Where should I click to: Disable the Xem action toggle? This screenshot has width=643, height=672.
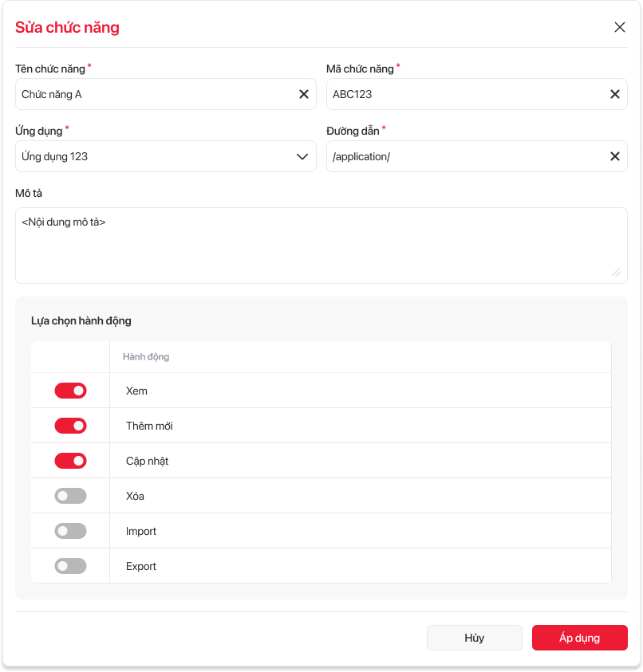(70, 391)
